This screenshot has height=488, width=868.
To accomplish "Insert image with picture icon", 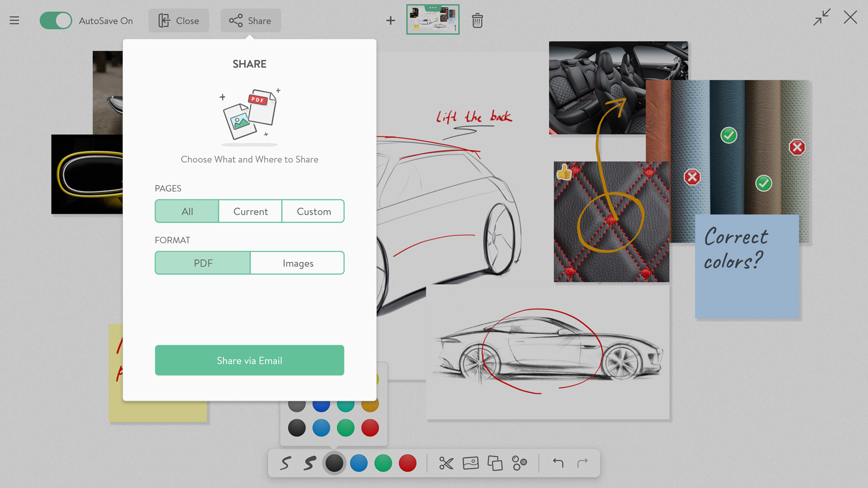I will [x=471, y=463].
